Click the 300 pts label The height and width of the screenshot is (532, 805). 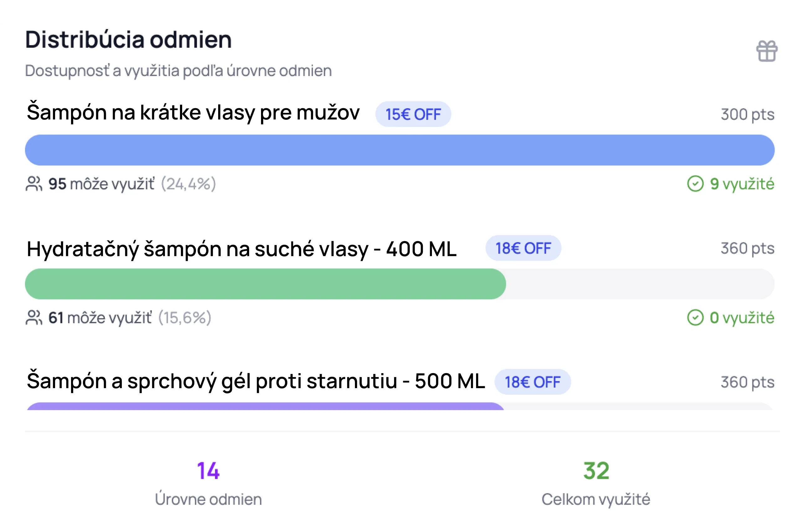click(x=748, y=114)
